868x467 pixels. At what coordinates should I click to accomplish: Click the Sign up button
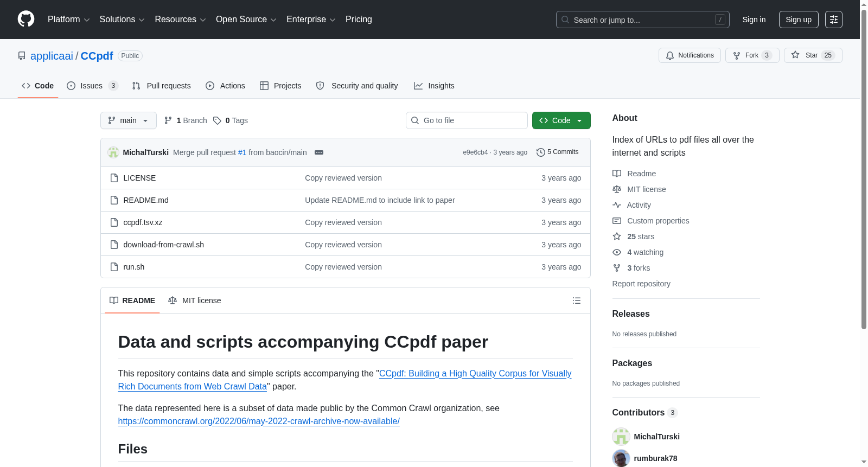pos(799,20)
